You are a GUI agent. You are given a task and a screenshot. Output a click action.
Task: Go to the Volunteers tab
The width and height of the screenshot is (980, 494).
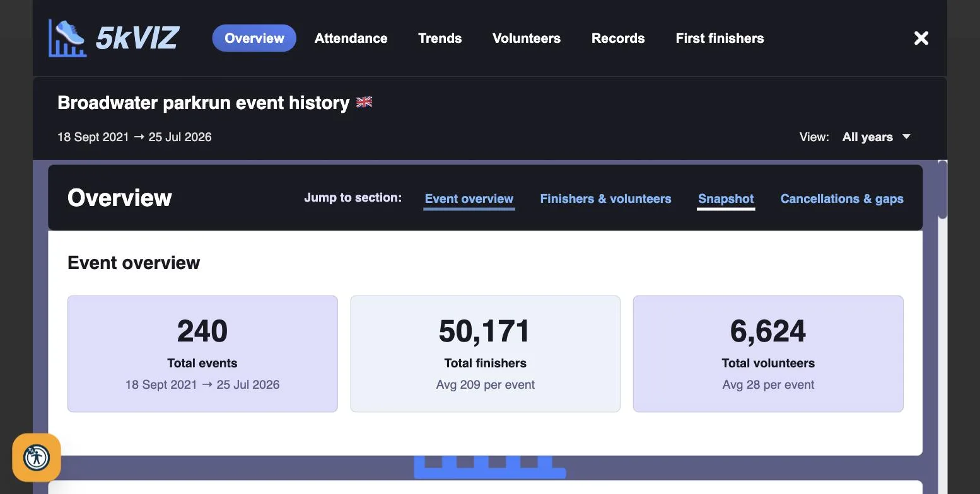pyautogui.click(x=527, y=38)
